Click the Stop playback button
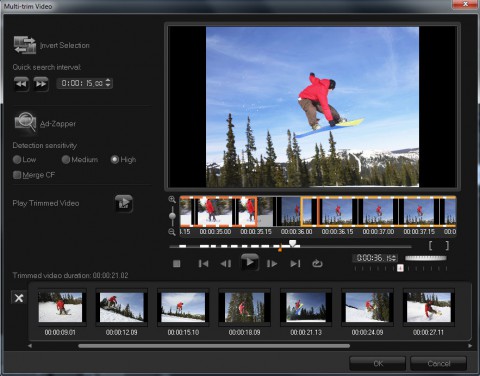480x376 pixels. [x=177, y=264]
